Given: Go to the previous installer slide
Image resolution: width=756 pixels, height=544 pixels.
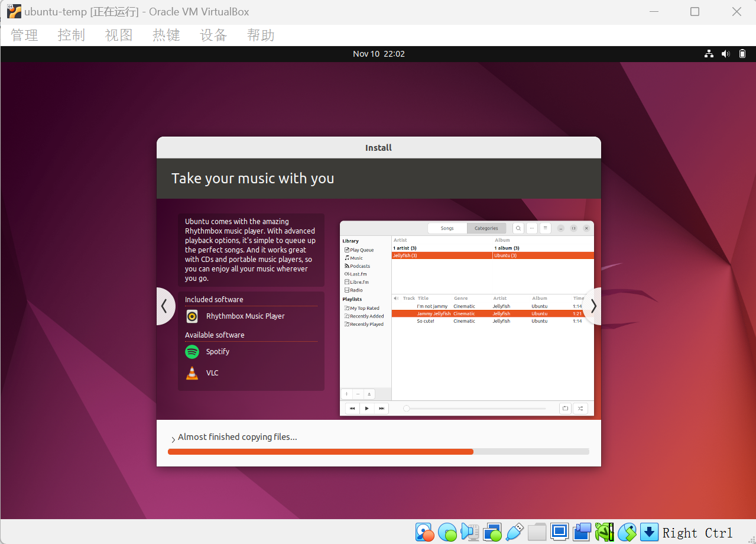Looking at the screenshot, I should coord(165,306).
